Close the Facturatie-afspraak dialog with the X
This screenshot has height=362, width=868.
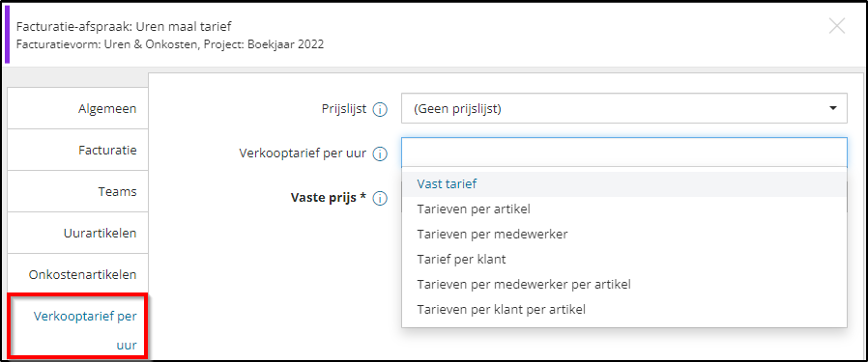[x=836, y=26]
